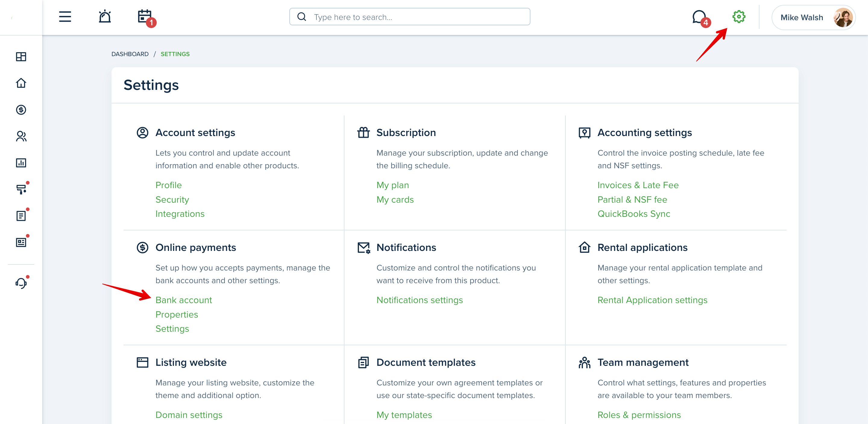This screenshot has height=424, width=868.
Task: Go to DASHBOARD breadcrumb
Action: (x=130, y=54)
